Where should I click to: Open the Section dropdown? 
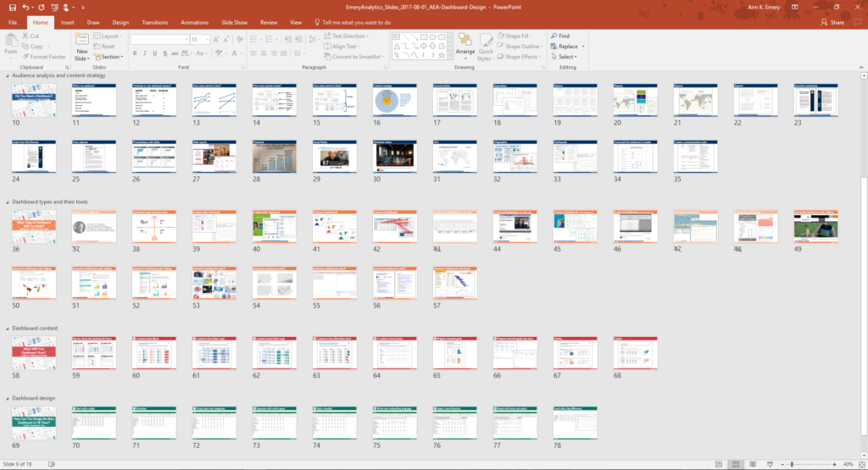pyautogui.click(x=108, y=57)
